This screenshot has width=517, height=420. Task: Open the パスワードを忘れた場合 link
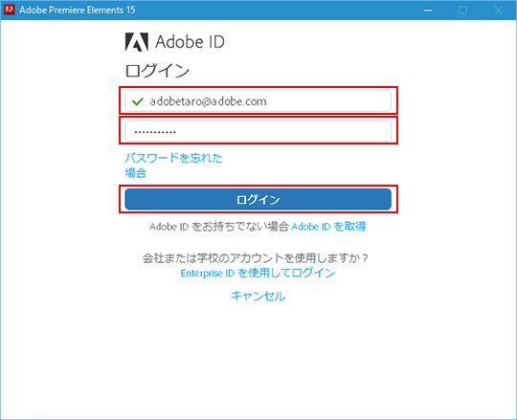[x=173, y=166]
